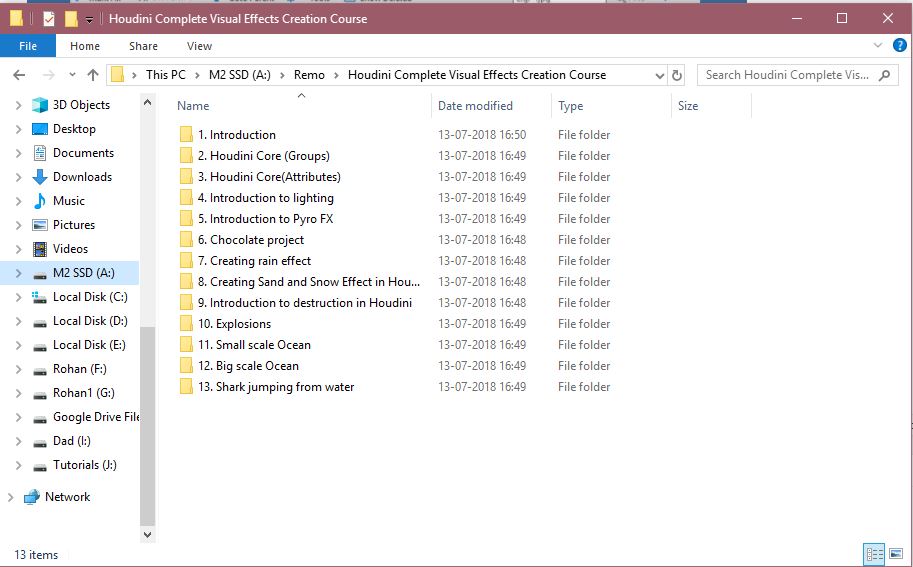
Task: Click the search box for this folder
Action: (786, 75)
